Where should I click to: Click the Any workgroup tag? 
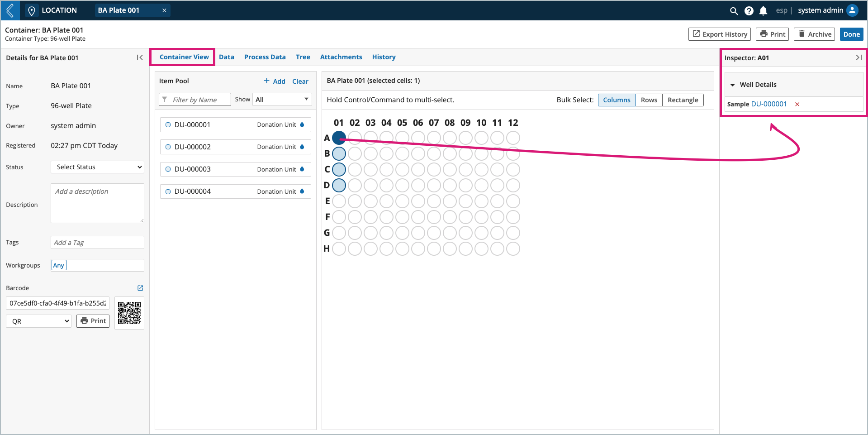pyautogui.click(x=59, y=265)
